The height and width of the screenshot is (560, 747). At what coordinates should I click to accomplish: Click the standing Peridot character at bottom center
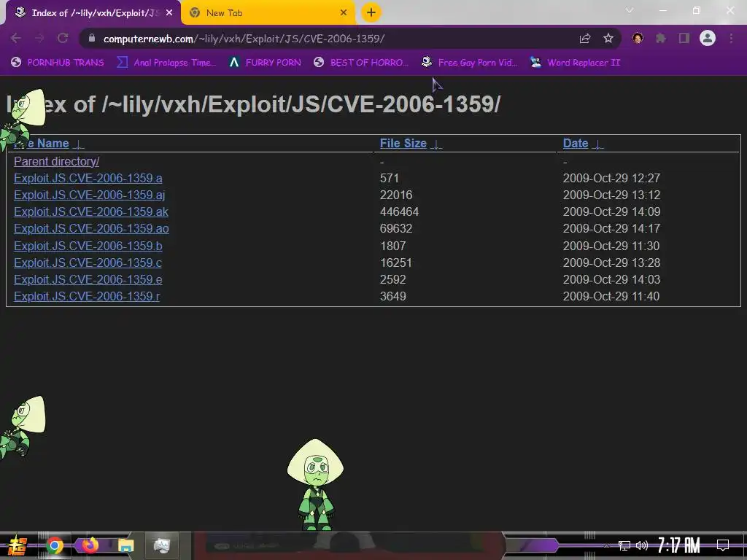[x=315, y=485]
